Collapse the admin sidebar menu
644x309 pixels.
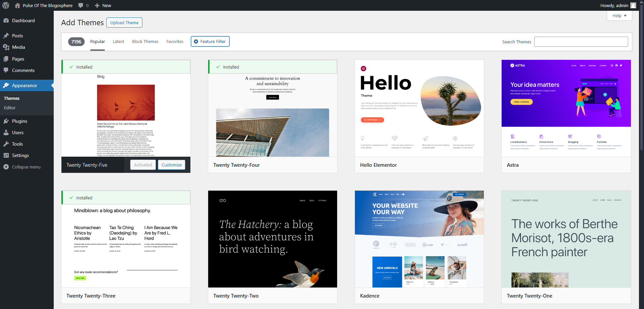pos(26,167)
